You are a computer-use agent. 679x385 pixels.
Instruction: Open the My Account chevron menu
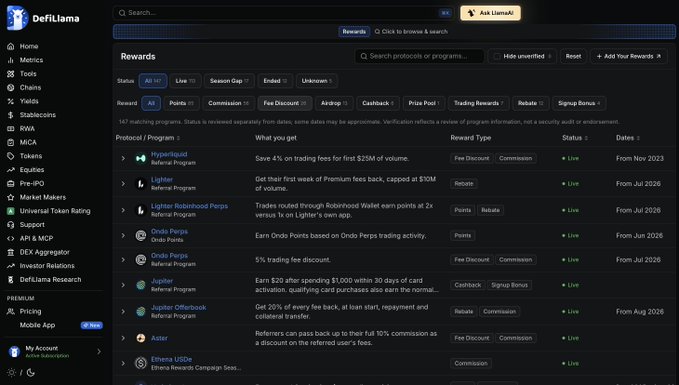[99, 352]
